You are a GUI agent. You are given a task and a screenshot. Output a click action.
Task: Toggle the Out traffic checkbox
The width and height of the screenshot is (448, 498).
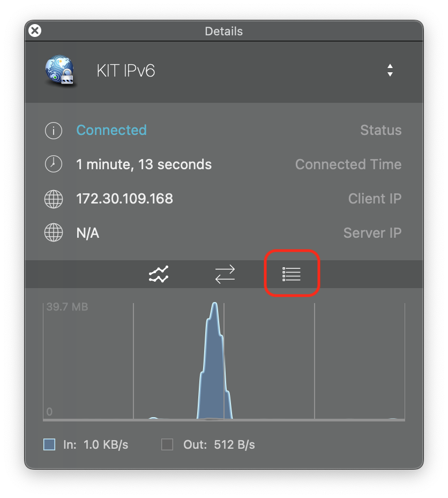click(167, 444)
